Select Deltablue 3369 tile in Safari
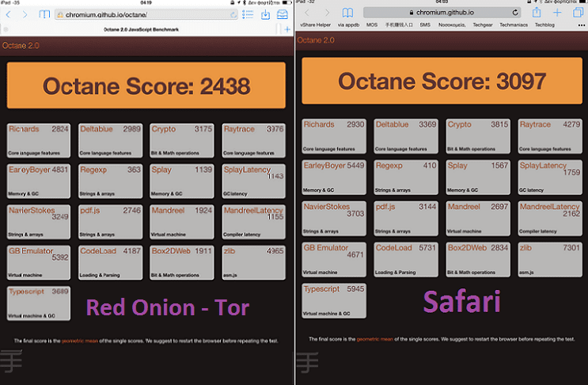Viewport: 588px width, 385px height. tap(406, 136)
